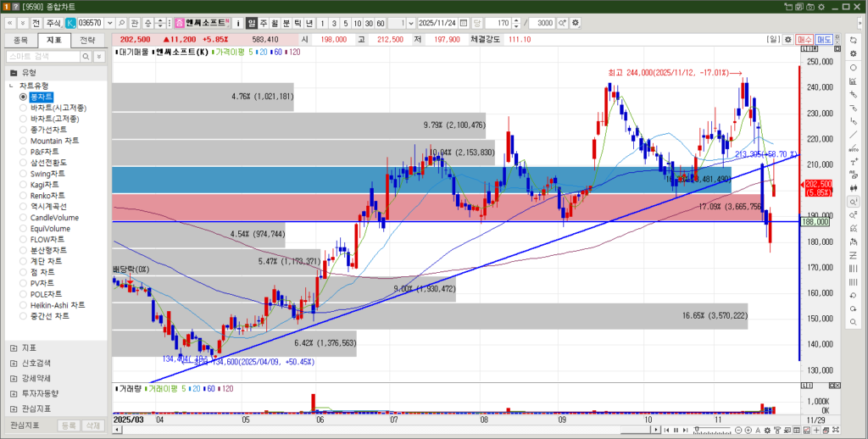This screenshot has width=868, height=439.
Task: Expand the 강세약세 tree section
Action: [13, 378]
